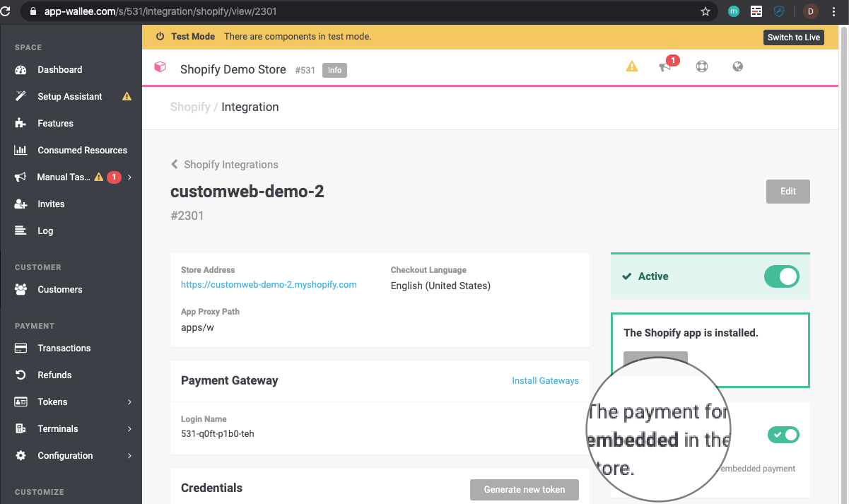Viewport: 849px width, 504px height.
Task: Open the blue shield browser extension
Action: pyautogui.click(x=778, y=11)
